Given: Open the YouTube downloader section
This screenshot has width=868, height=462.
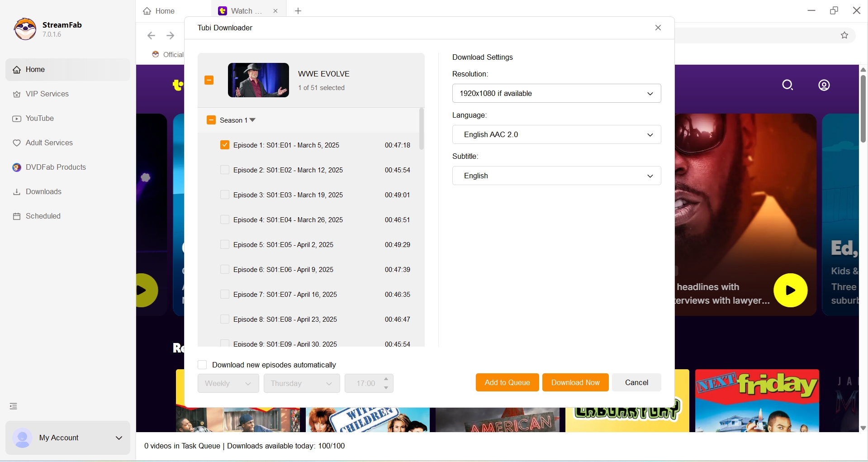Looking at the screenshot, I should (x=40, y=118).
